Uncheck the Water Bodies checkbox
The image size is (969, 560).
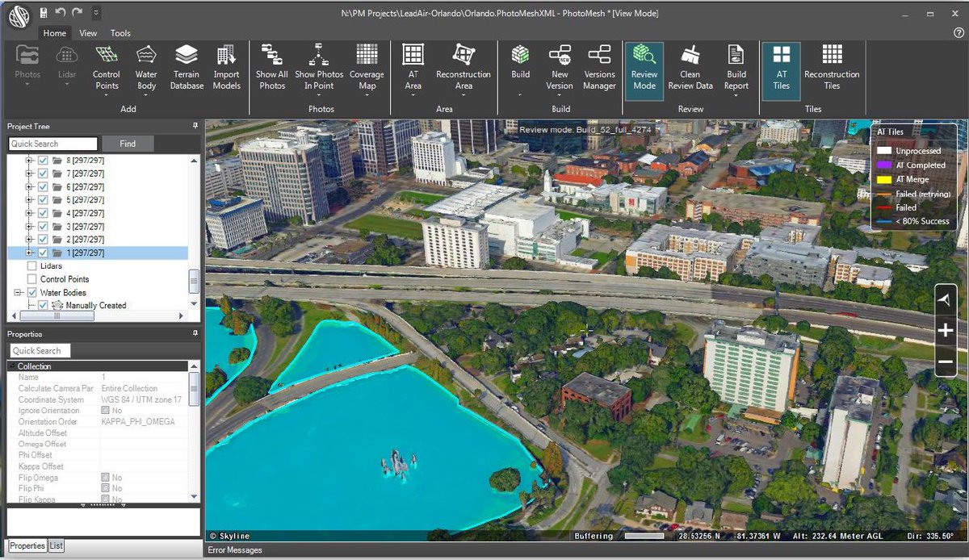click(x=31, y=292)
